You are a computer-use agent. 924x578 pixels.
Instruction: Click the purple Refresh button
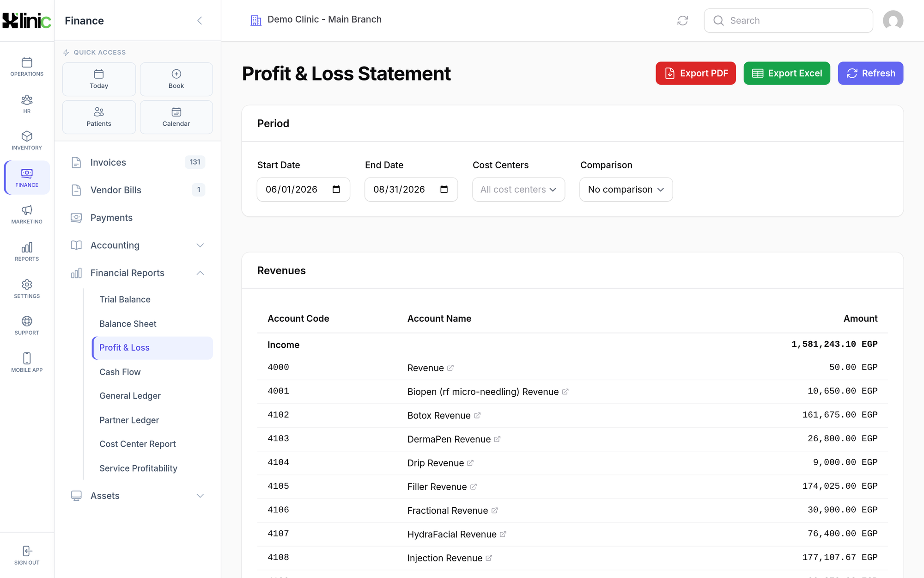[870, 73]
